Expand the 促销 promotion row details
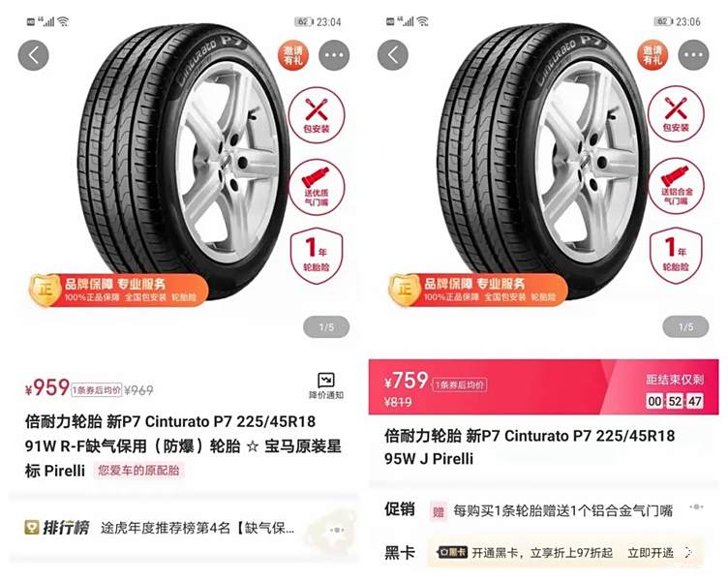 pos(696,506)
